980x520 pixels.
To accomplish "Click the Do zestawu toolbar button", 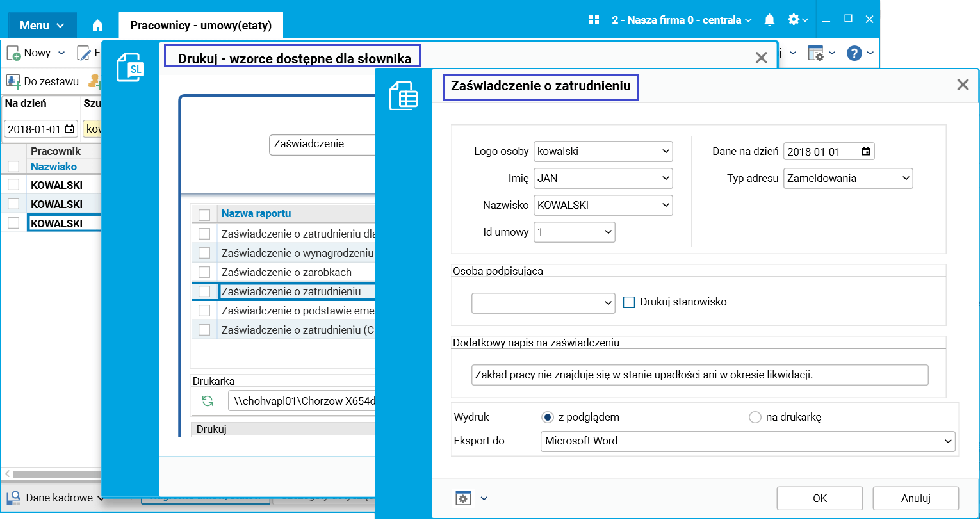I will 42,81.
